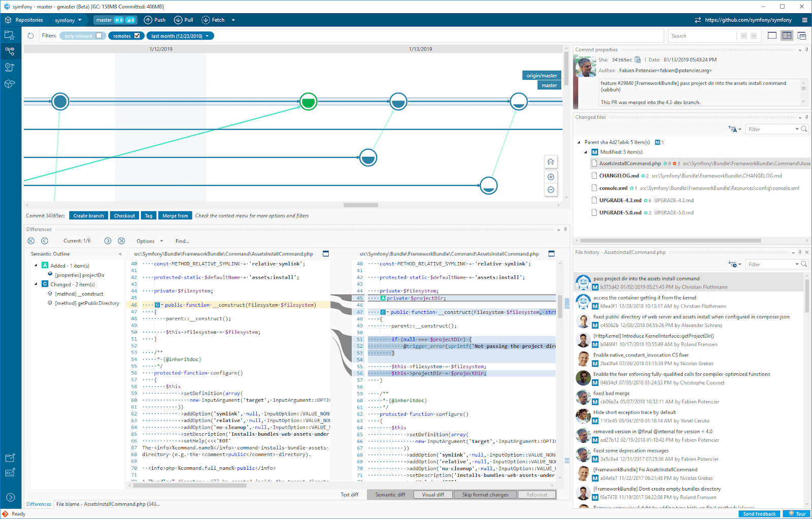Open the sort dropdown in Changed files
The width and height of the screenshot is (812, 519).
point(735,129)
